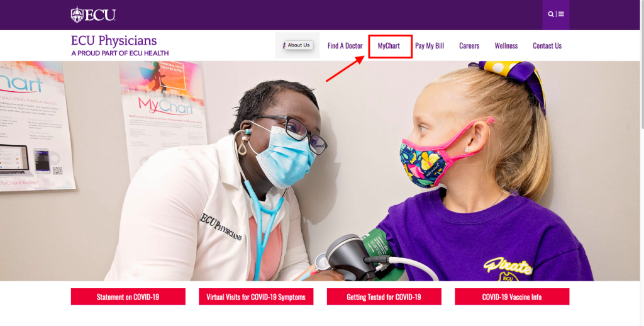Open Find A Doctor page
This screenshot has height=326, width=644.
[345, 46]
